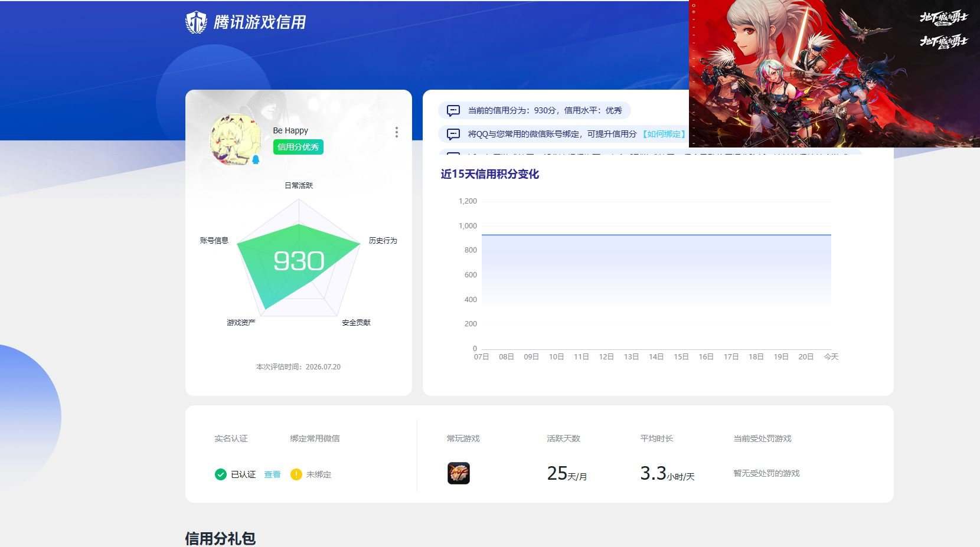The height and width of the screenshot is (547, 980).
Task: Click the QQ penguin badge on avatar
Action: click(x=256, y=159)
